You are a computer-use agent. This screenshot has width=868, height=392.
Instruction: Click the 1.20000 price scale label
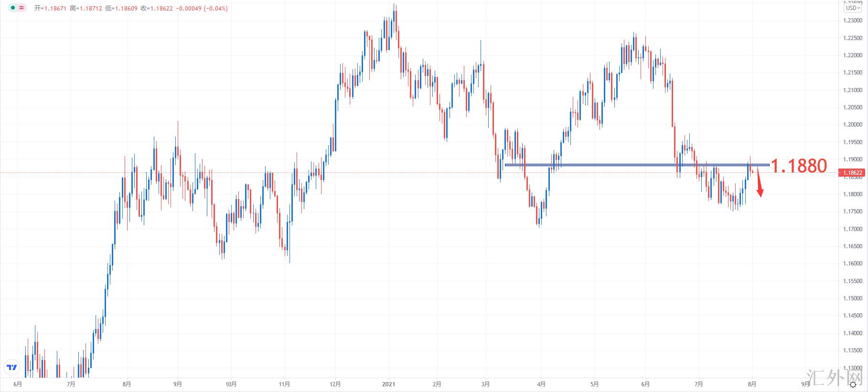pos(852,125)
